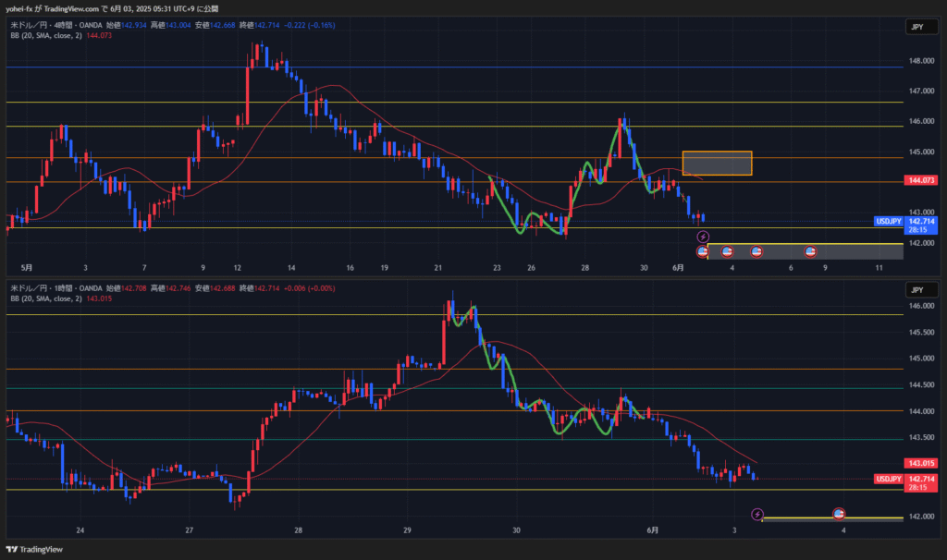
Task: Click the 148.000 price axis label
Action: (x=922, y=61)
